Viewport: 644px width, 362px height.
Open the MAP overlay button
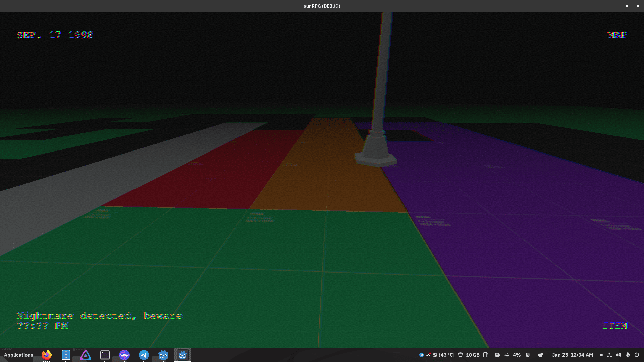pos(616,35)
